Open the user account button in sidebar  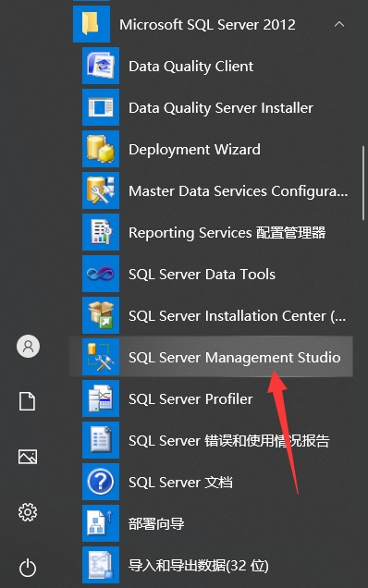pos(28,346)
